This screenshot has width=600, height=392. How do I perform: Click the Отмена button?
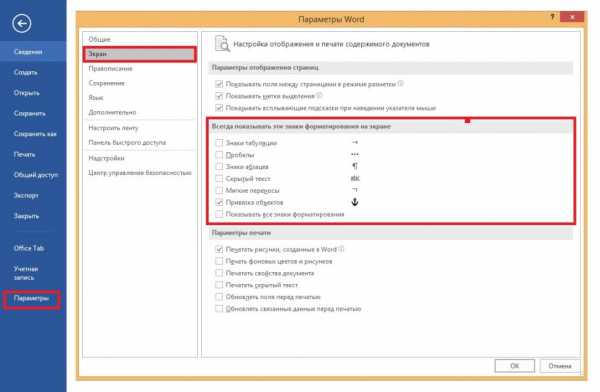[x=560, y=366]
